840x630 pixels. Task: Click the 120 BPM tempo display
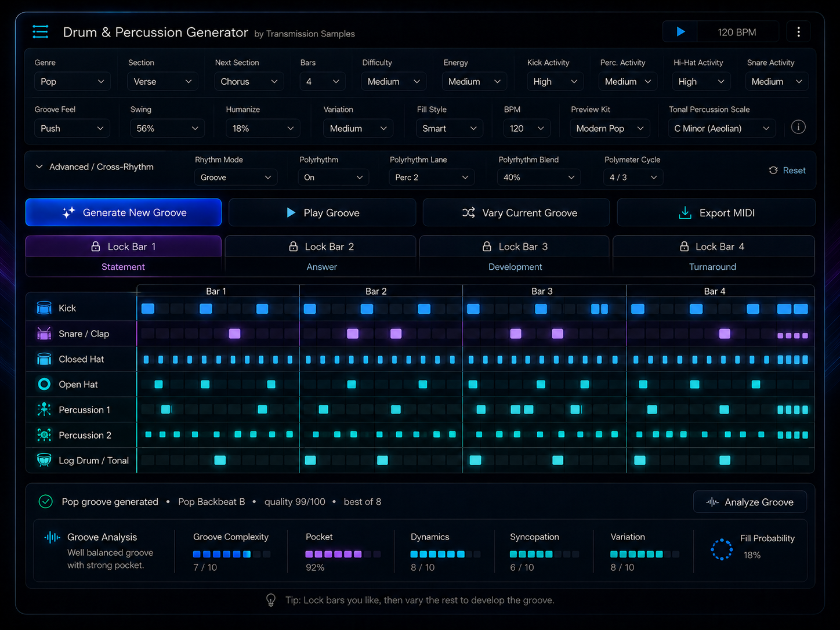tap(737, 32)
